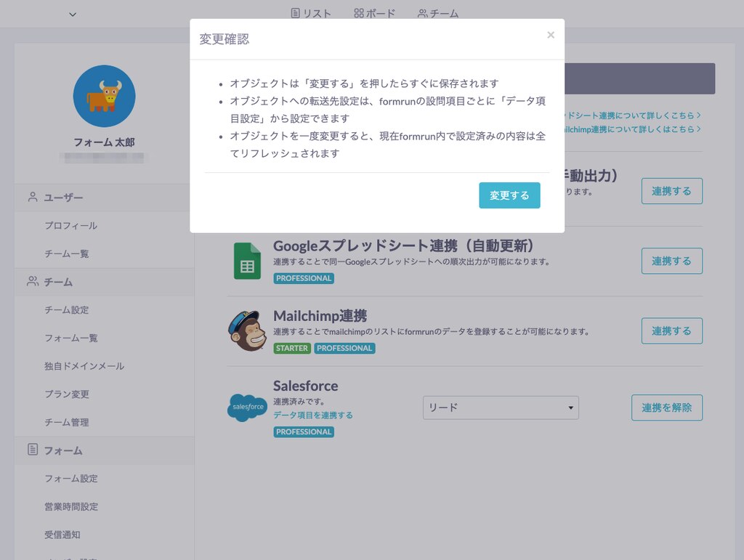Click the Mailchimp monkey logo

(247, 331)
